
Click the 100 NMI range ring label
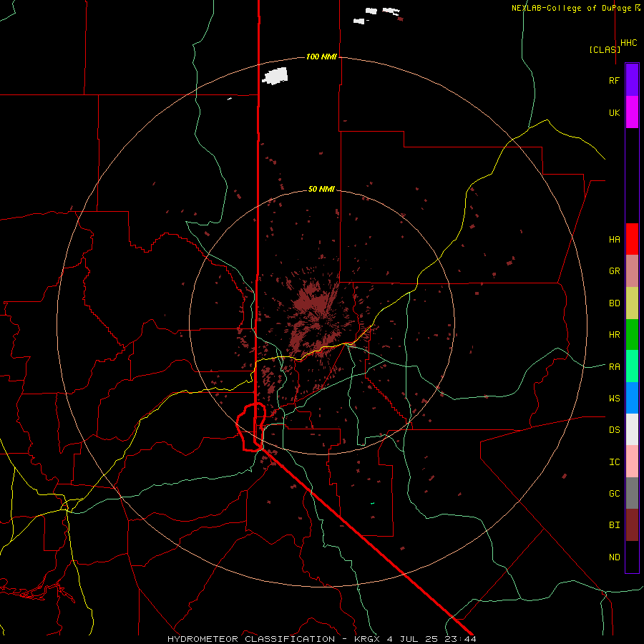(x=321, y=57)
